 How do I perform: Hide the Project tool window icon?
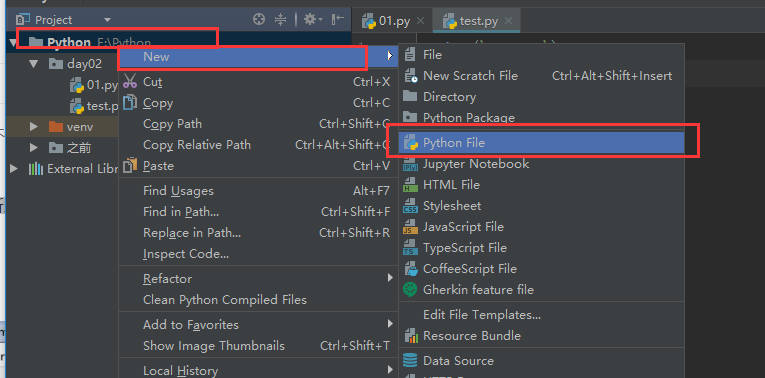tap(338, 20)
